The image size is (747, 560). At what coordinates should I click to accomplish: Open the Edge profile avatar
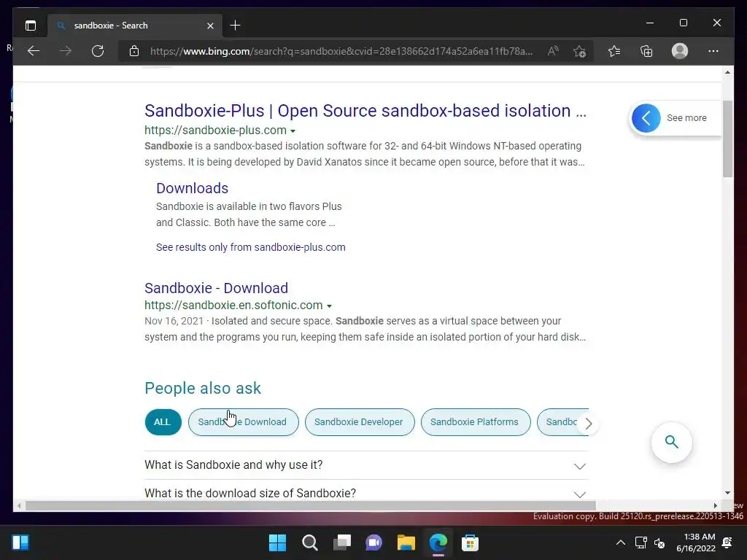680,51
